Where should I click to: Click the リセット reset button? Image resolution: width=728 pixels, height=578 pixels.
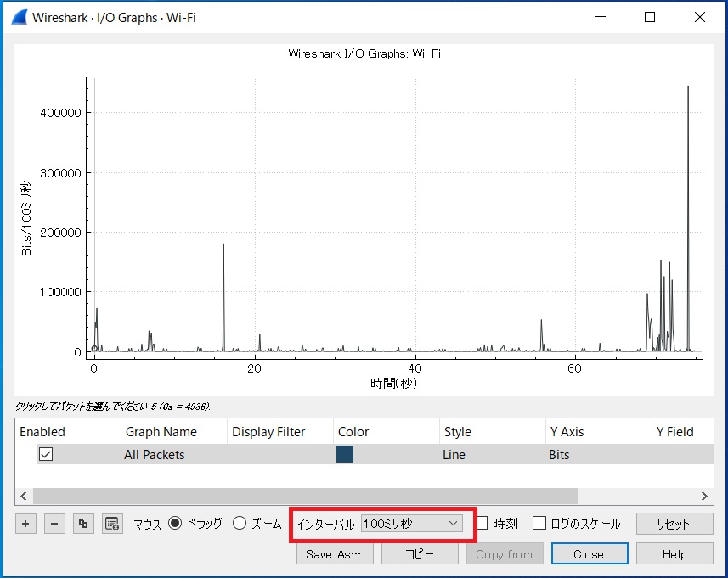674,524
